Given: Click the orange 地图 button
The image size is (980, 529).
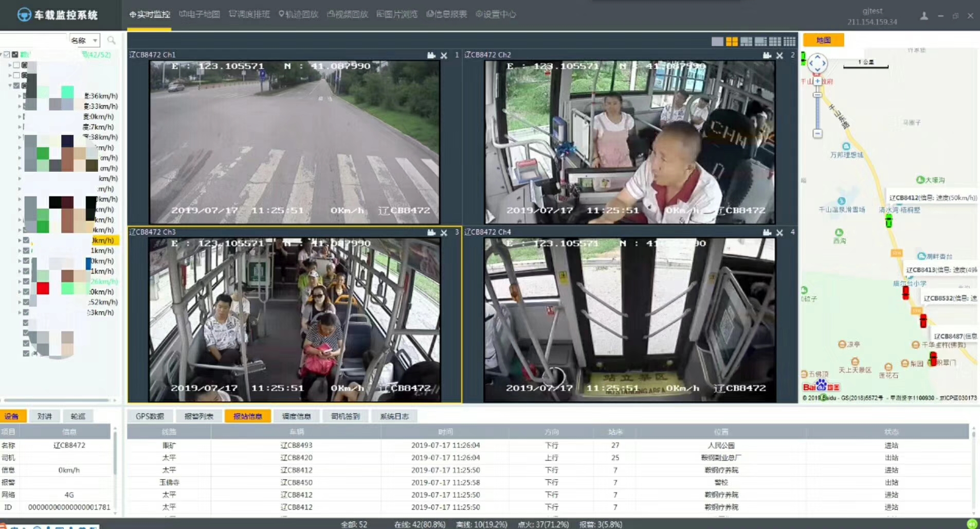Looking at the screenshot, I should pos(823,40).
